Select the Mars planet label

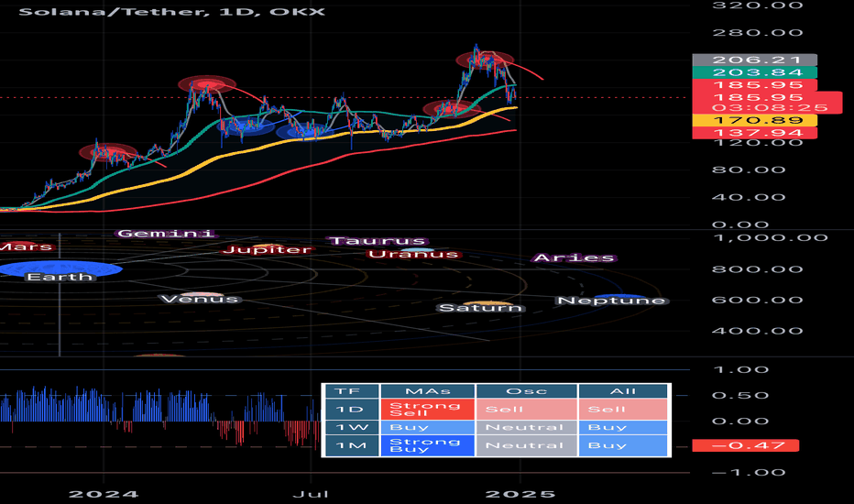pos(27,247)
